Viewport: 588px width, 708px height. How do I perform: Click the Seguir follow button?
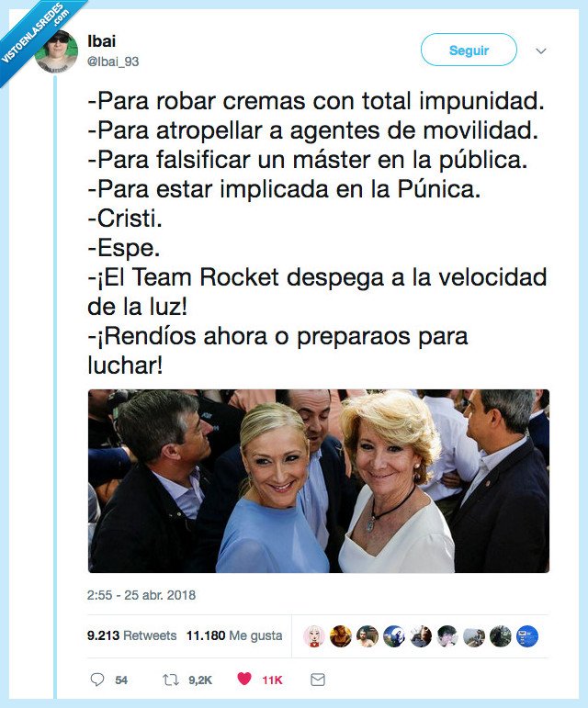(469, 51)
